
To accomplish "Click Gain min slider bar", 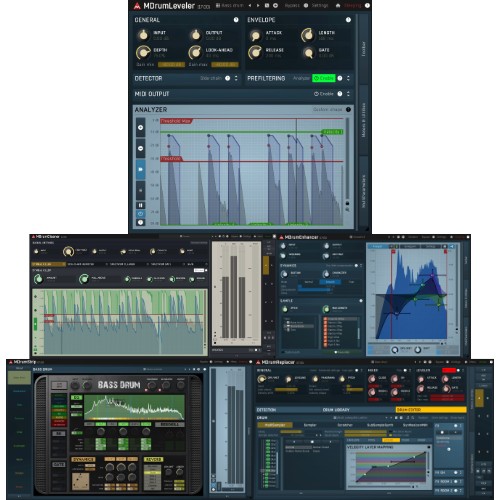I will pyautogui.click(x=171, y=65).
